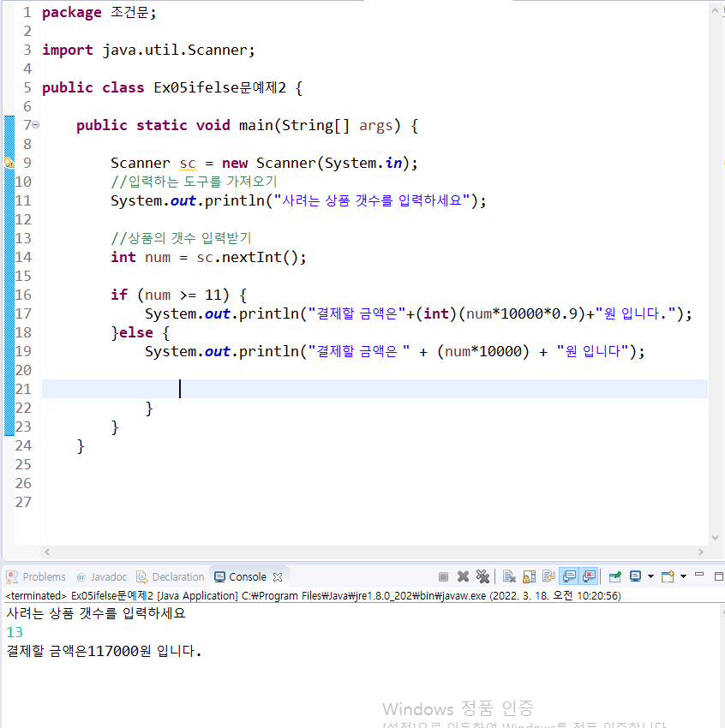The height and width of the screenshot is (728, 725).
Task: Click the string "원 입니다" on line 19
Action: point(592,351)
